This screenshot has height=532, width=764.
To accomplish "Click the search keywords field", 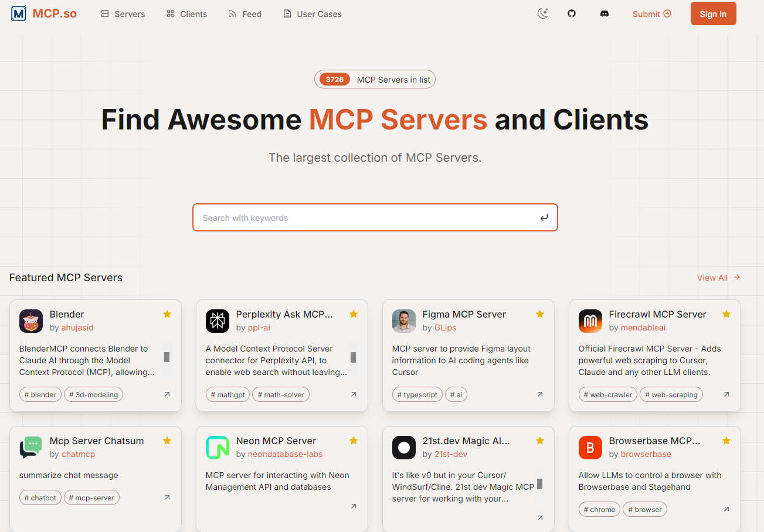I will click(x=375, y=217).
